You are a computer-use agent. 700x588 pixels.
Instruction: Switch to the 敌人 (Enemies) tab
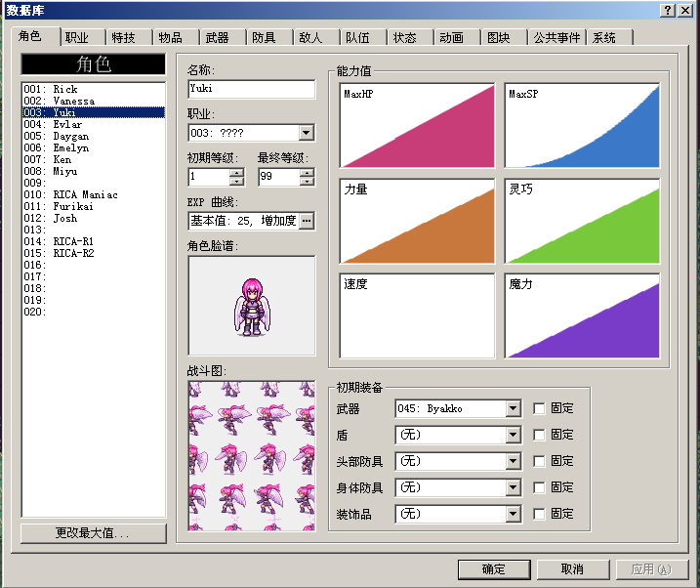(x=317, y=37)
